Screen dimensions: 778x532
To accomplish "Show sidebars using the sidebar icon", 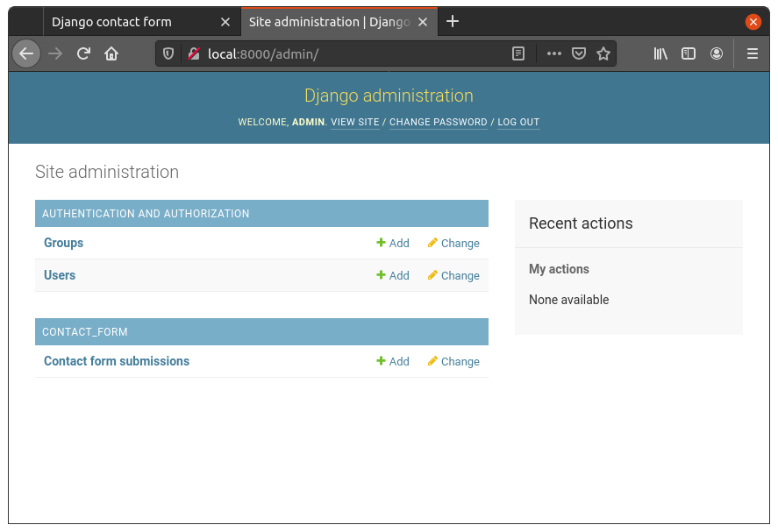I will [689, 53].
